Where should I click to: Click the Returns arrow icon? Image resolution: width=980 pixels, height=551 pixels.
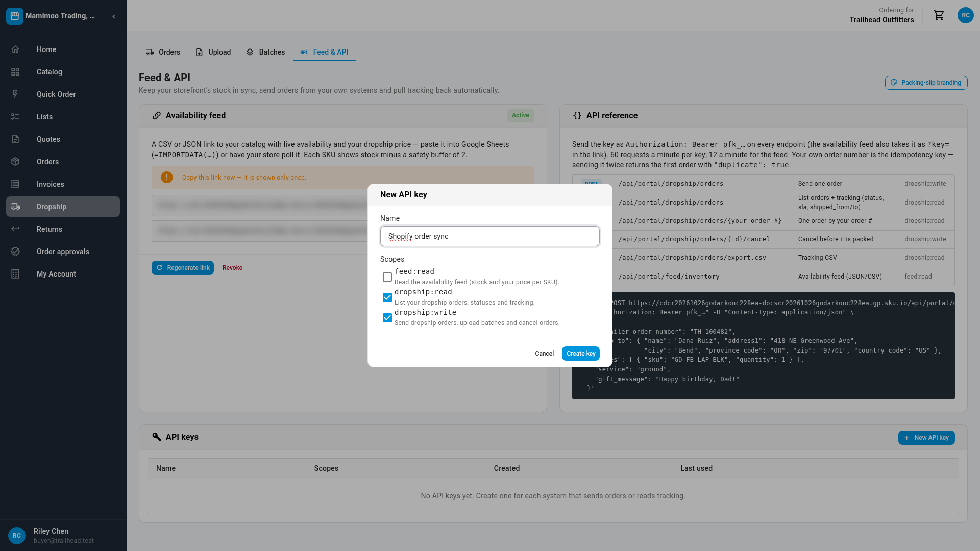pos(15,229)
